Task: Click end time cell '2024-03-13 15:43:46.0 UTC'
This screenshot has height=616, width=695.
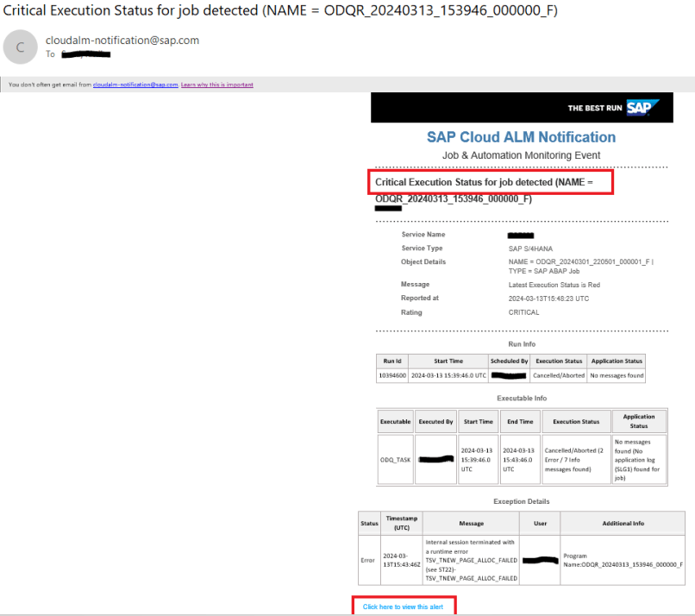Action: click(x=520, y=460)
